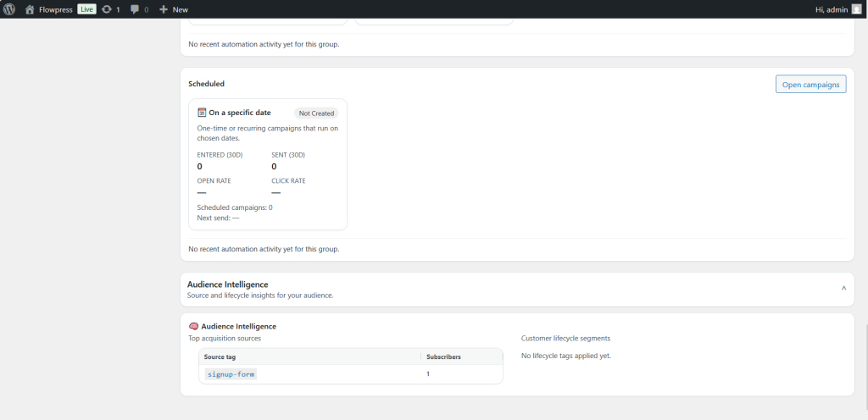868x420 pixels.
Task: Click the subscriber count 1 cell
Action: pyautogui.click(x=428, y=374)
